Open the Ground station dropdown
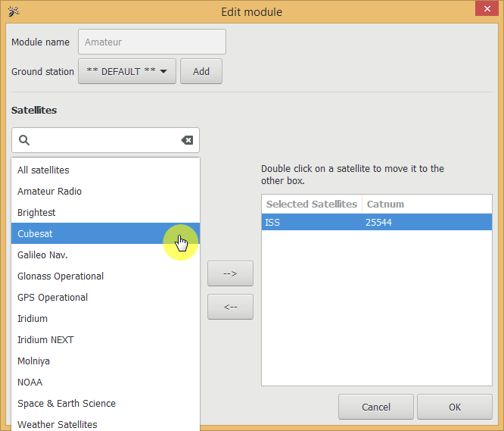 click(x=127, y=71)
